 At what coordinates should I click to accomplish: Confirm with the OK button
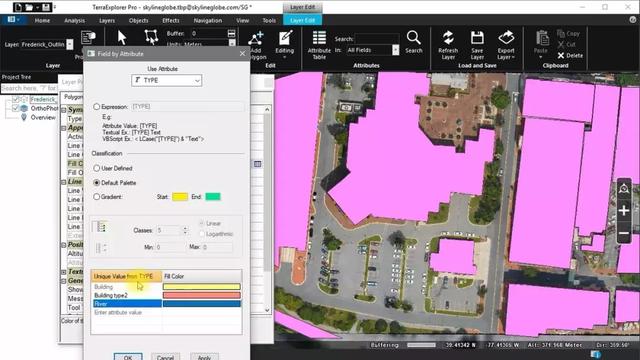128,357
